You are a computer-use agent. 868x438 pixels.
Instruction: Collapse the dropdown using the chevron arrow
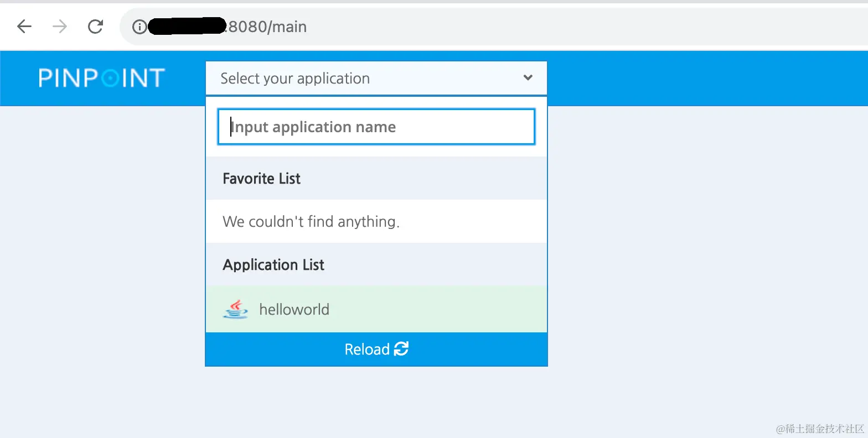click(528, 78)
